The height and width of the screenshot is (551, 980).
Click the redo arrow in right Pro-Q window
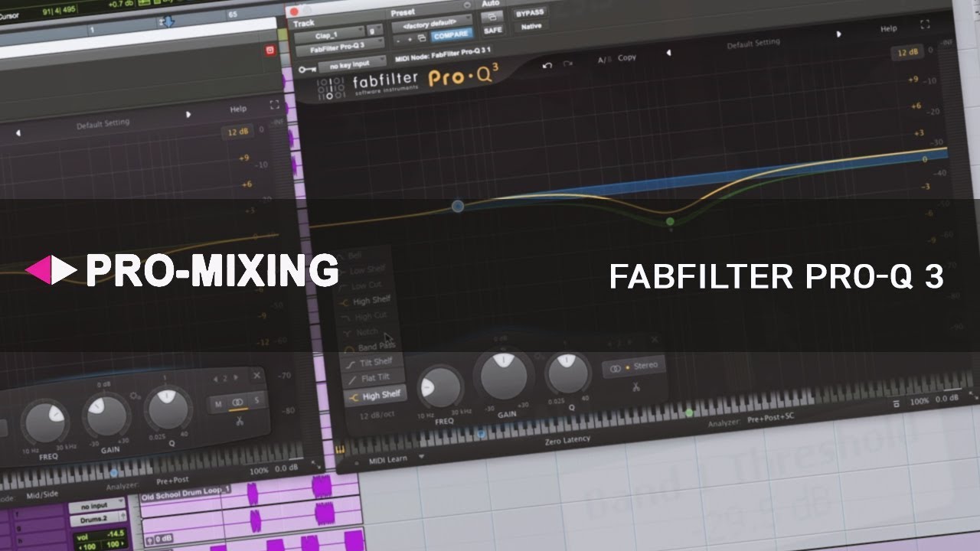point(568,65)
